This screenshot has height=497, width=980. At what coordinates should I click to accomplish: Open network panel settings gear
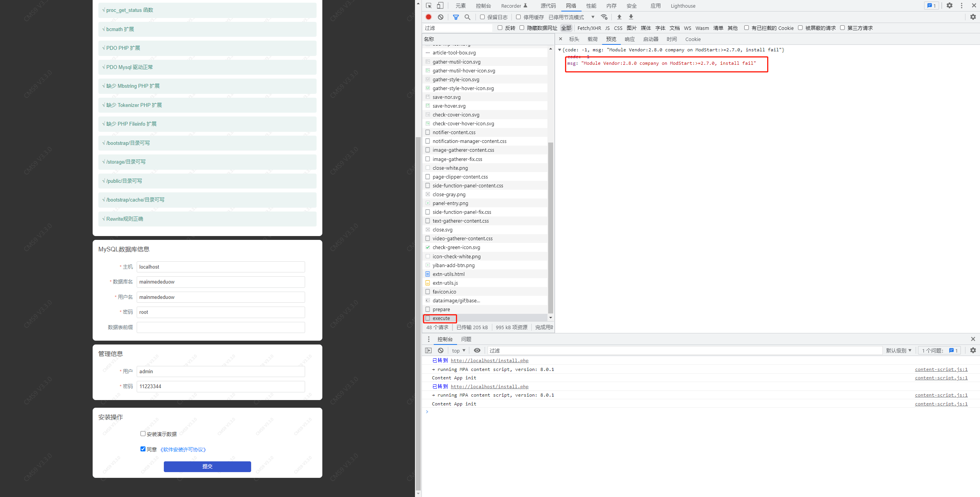[973, 17]
